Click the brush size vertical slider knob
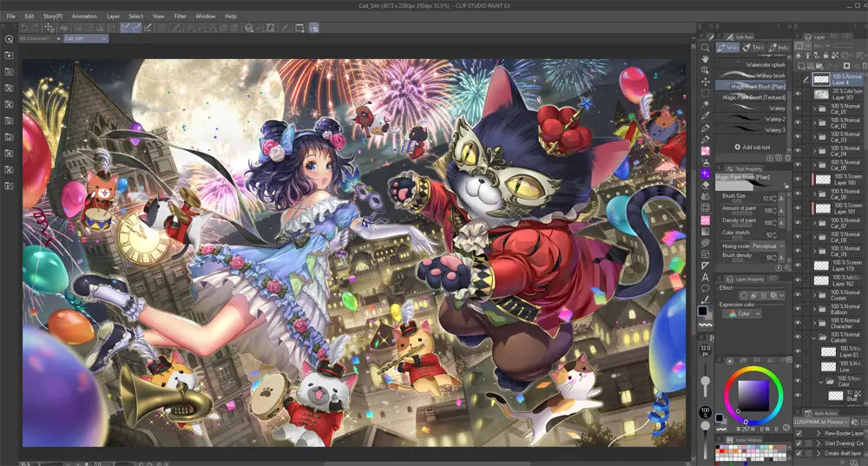 pyautogui.click(x=705, y=381)
